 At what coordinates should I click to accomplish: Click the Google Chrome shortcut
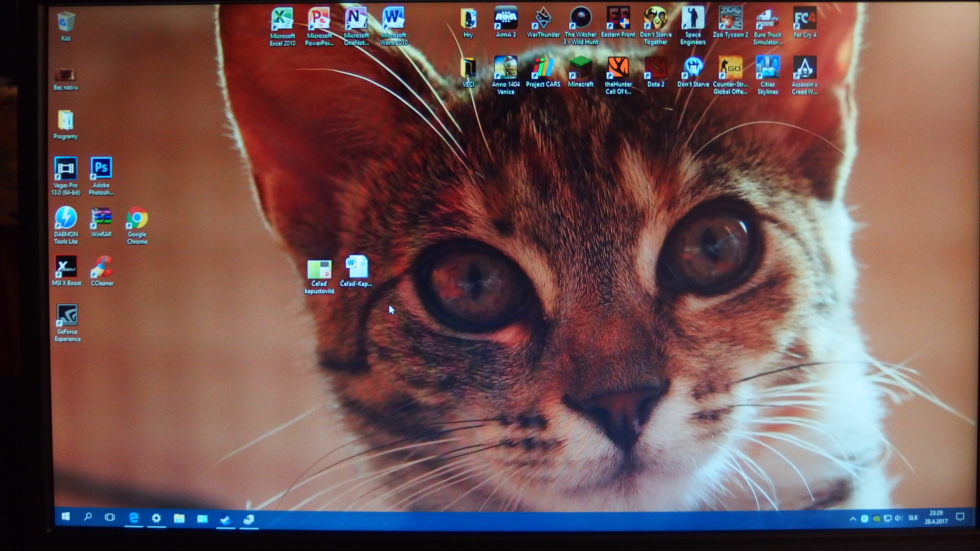tap(137, 218)
